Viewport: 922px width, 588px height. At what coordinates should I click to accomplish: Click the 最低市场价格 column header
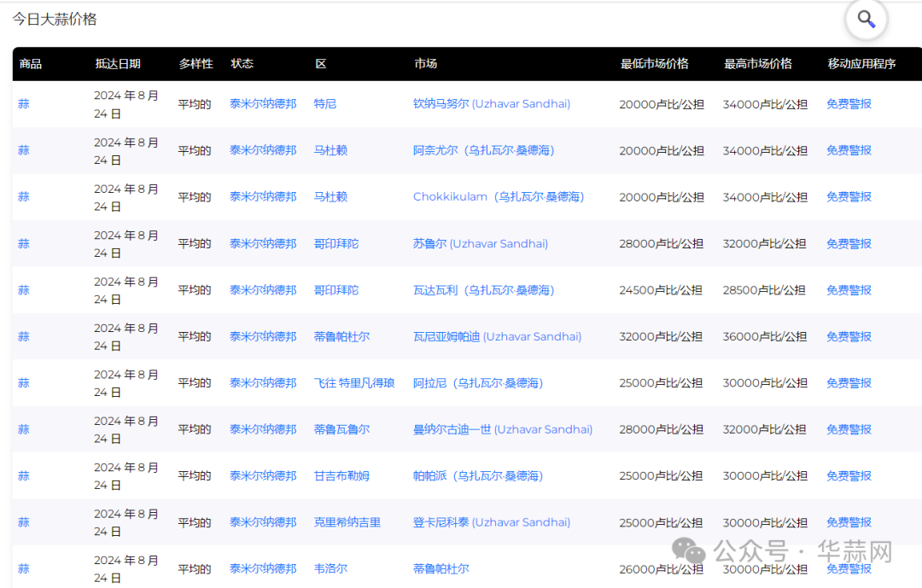(x=654, y=64)
